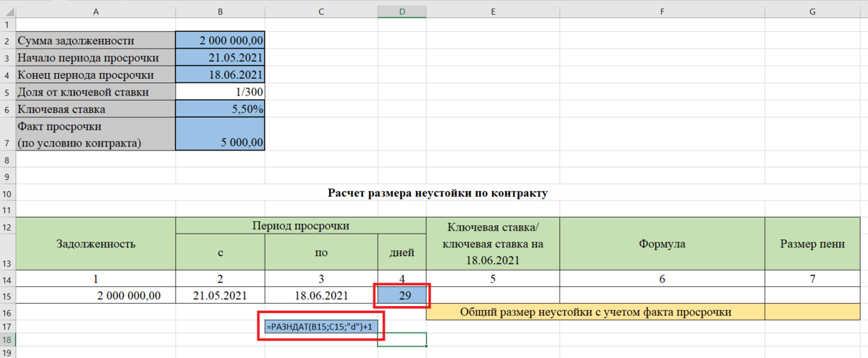
Task: Select cell C15 with 18.06.2021
Action: (321, 295)
